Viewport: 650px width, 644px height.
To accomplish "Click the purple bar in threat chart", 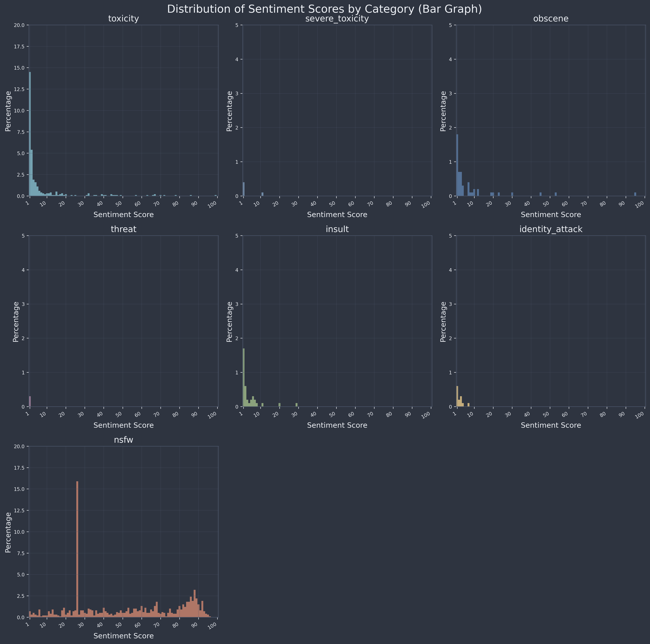I will (30, 401).
